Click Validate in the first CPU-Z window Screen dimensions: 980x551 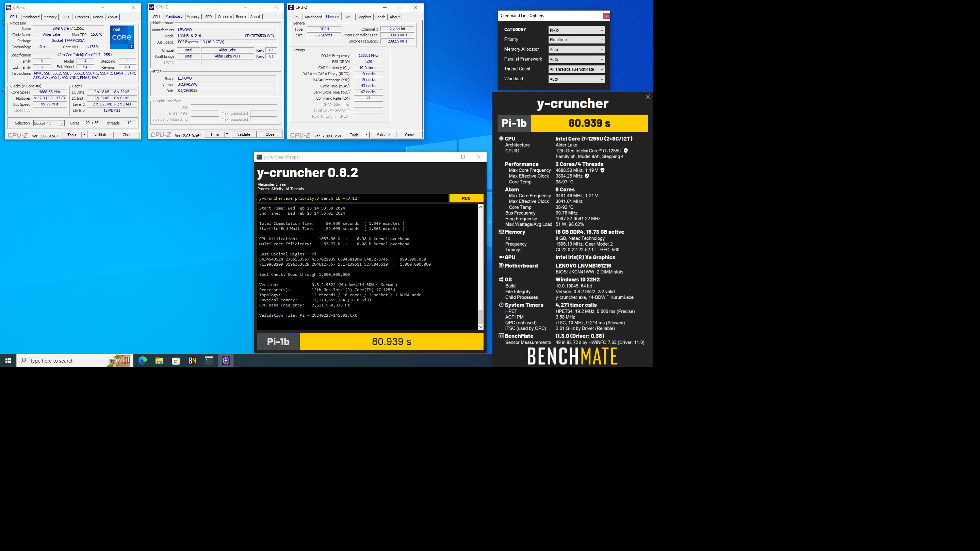click(101, 135)
